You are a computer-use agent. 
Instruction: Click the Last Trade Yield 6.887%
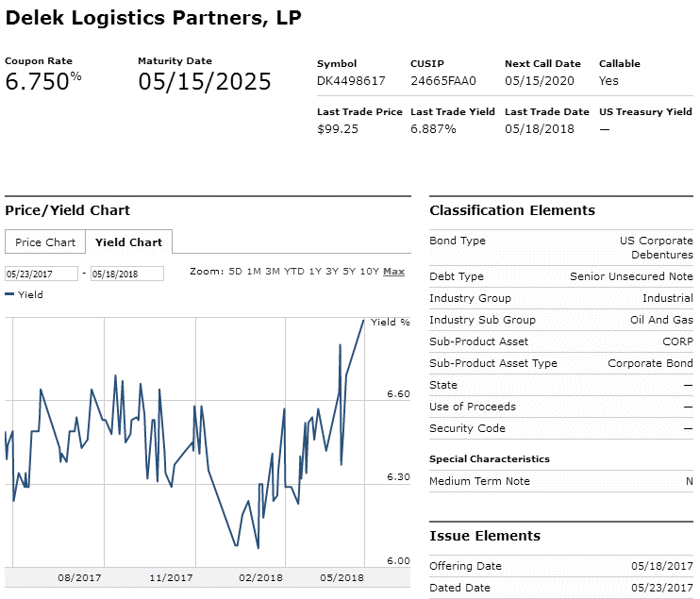click(433, 129)
